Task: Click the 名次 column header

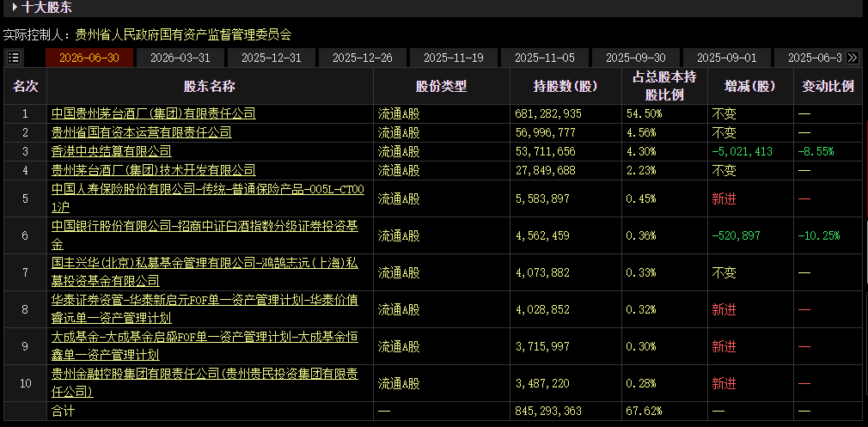Action: (x=26, y=86)
